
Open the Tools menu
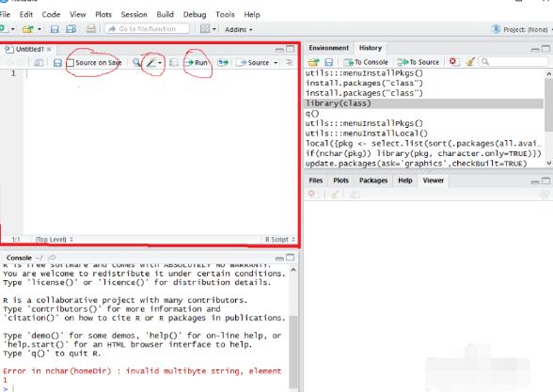(225, 14)
